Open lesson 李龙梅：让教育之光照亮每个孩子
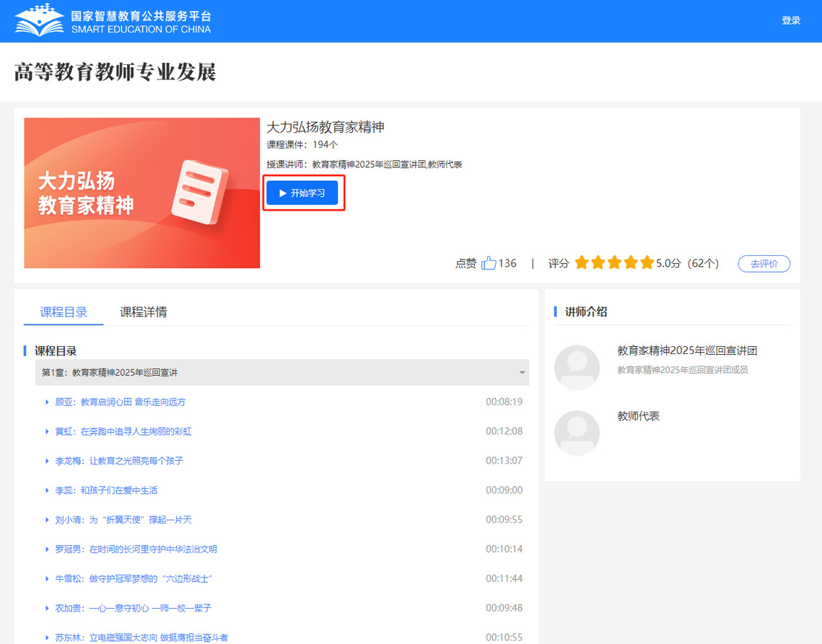The height and width of the screenshot is (644, 822). [x=119, y=461]
